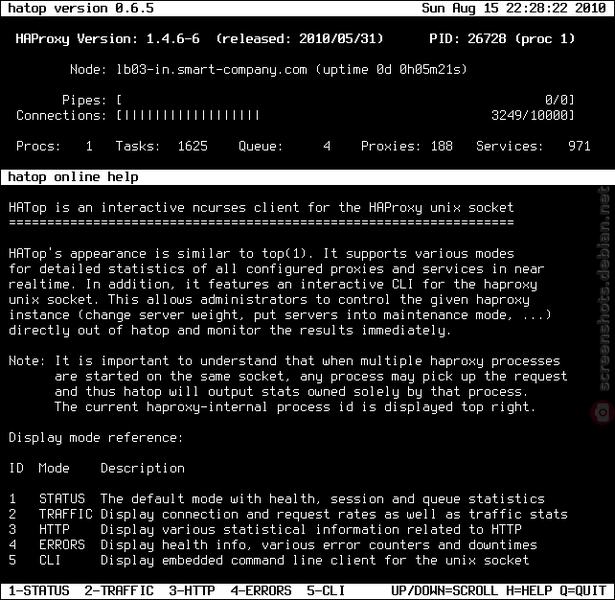Click the 'Note: It is important' line
The image size is (615, 600).
pos(284,361)
